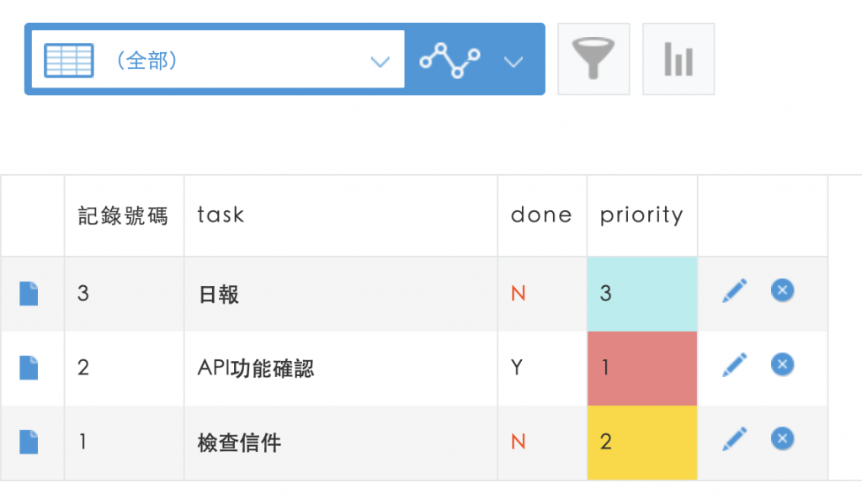Delete the 日報 record

(x=782, y=291)
